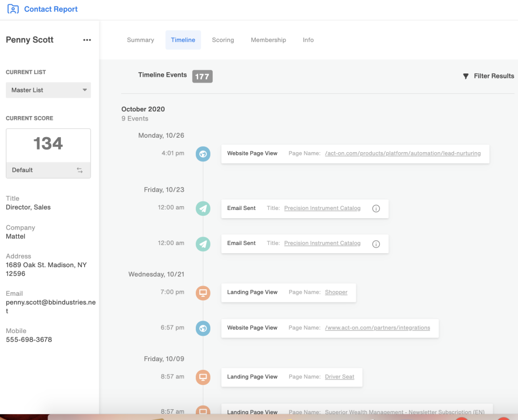
Task: Open info icon on second Precision Instrument Catalog email
Action: pos(376,244)
